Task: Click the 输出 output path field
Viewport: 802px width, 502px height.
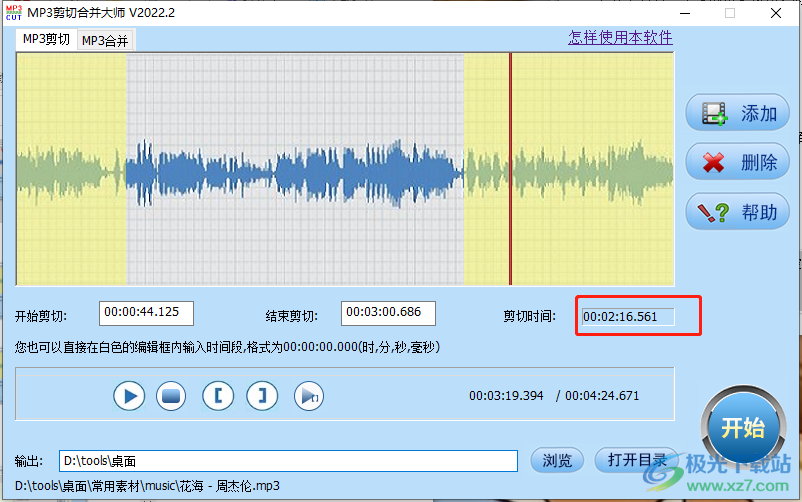Action: [x=288, y=461]
